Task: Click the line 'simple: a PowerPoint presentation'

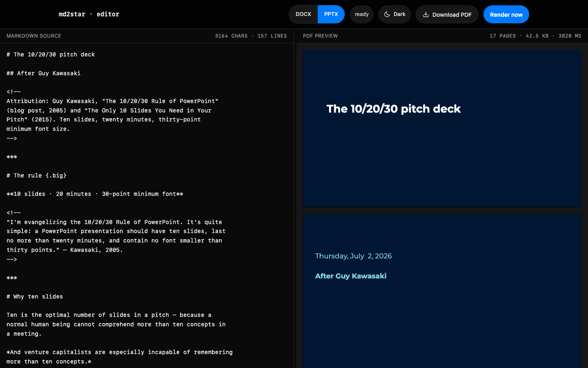Action: (116, 231)
